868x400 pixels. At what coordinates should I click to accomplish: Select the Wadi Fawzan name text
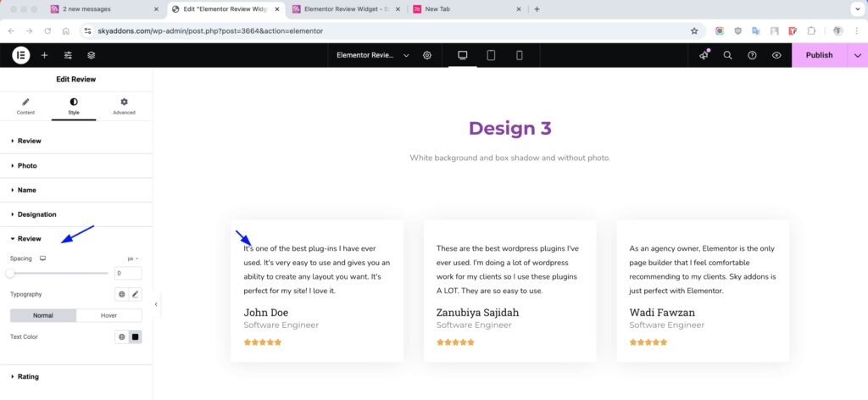[662, 313]
